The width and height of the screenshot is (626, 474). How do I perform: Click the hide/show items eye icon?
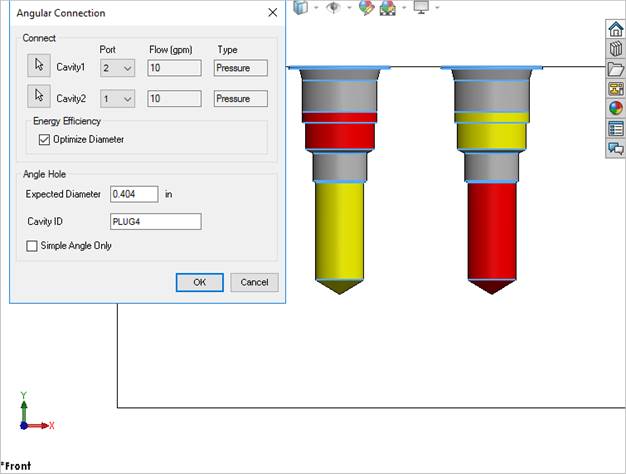(333, 7)
